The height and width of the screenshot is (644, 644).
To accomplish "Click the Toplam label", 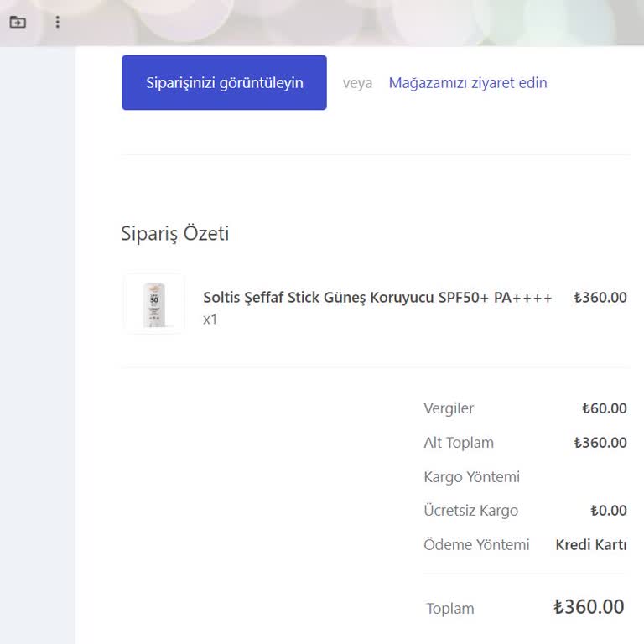I will click(450, 609).
